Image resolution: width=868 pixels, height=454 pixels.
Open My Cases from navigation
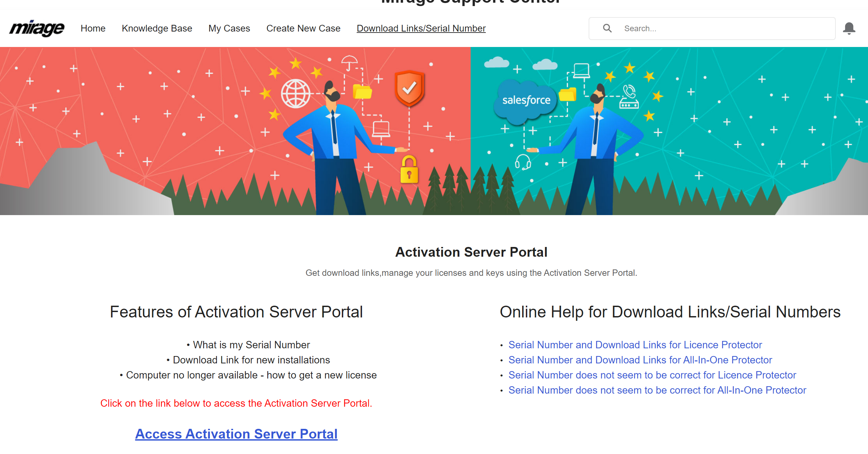coord(229,28)
